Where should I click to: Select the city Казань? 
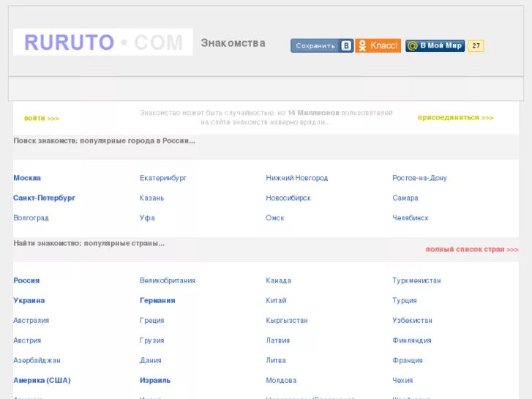click(x=151, y=198)
